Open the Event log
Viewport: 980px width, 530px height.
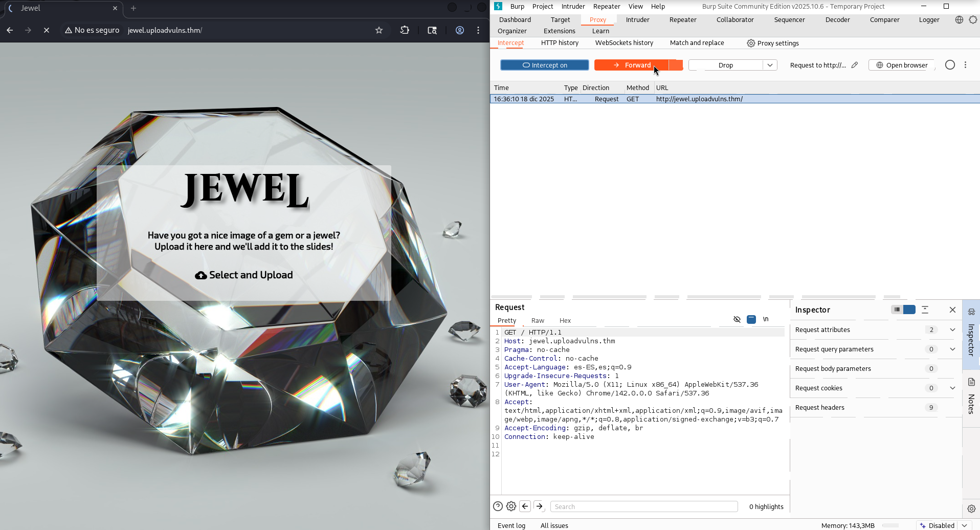pyautogui.click(x=511, y=525)
